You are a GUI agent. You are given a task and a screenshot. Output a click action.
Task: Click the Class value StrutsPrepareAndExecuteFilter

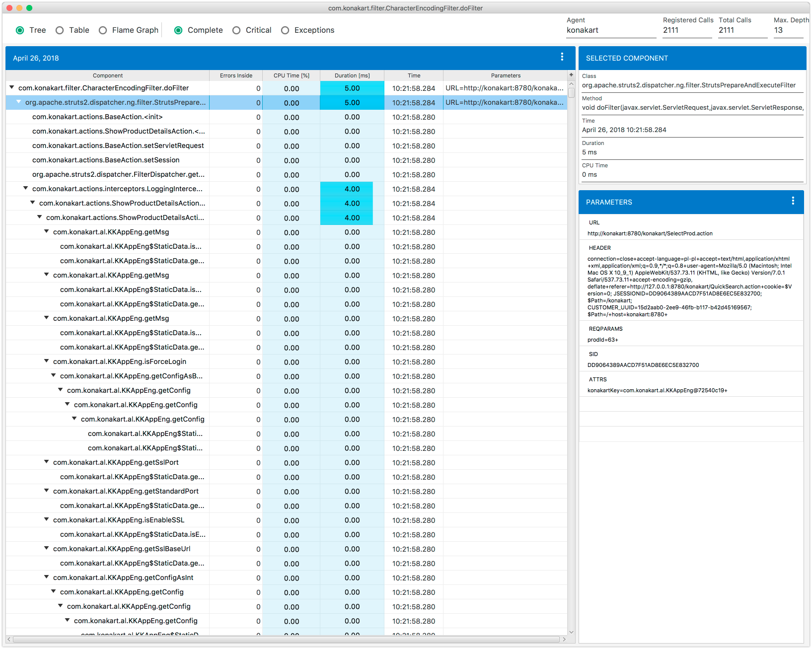click(689, 85)
